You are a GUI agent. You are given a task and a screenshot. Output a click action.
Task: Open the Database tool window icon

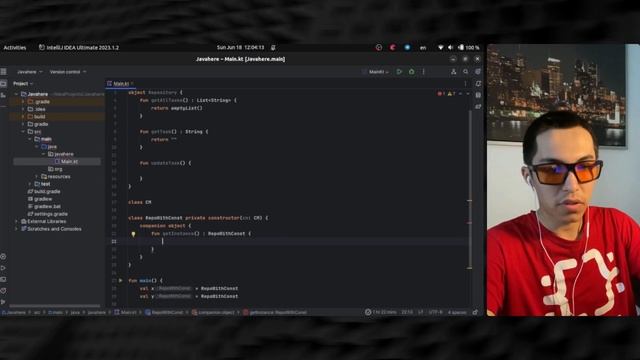tap(478, 95)
